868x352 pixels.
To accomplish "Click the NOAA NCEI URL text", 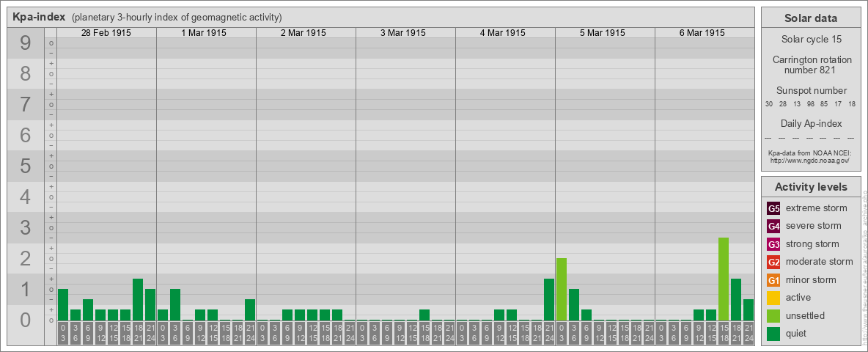I will click(811, 160).
